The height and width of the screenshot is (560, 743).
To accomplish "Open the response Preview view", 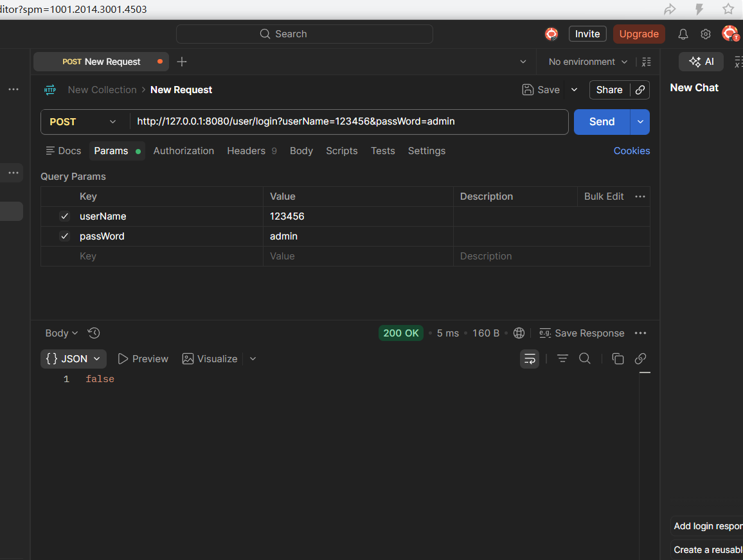I will click(x=143, y=359).
